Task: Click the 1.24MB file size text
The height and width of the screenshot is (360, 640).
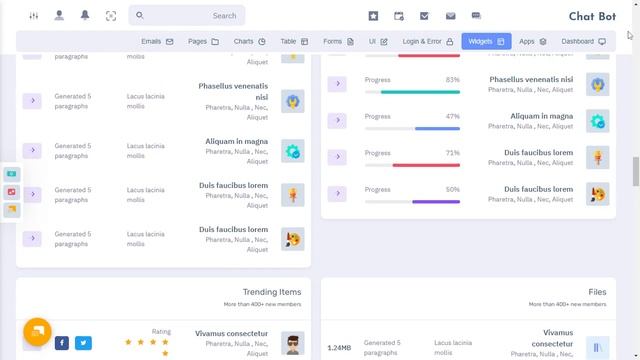Action: 339,348
